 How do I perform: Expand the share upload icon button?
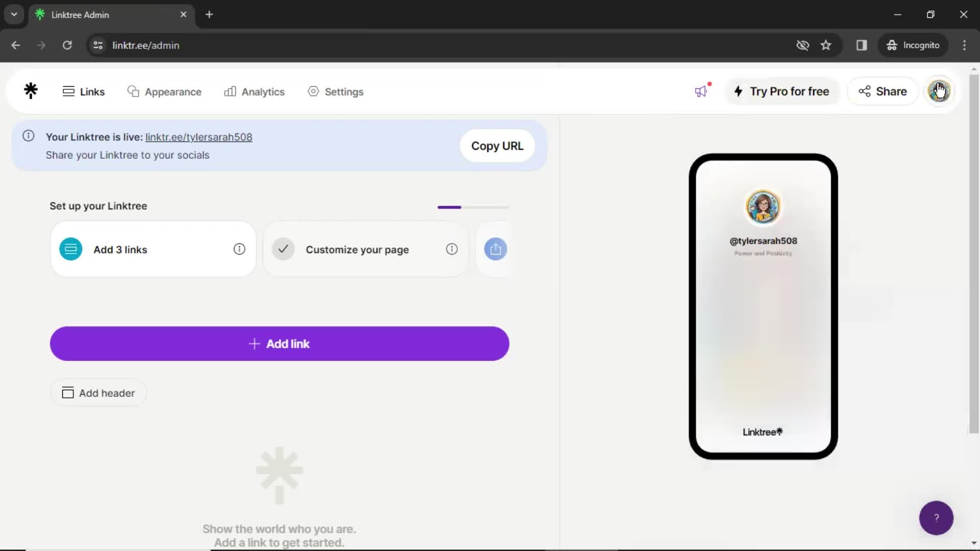pyautogui.click(x=496, y=249)
